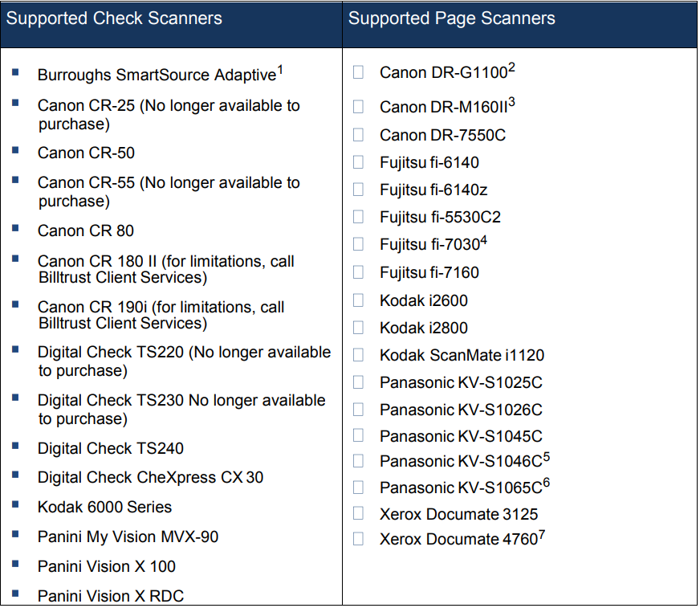Tick the Kodak i2800 checkbox
Viewport: 700px width, 608px height.
click(x=359, y=328)
